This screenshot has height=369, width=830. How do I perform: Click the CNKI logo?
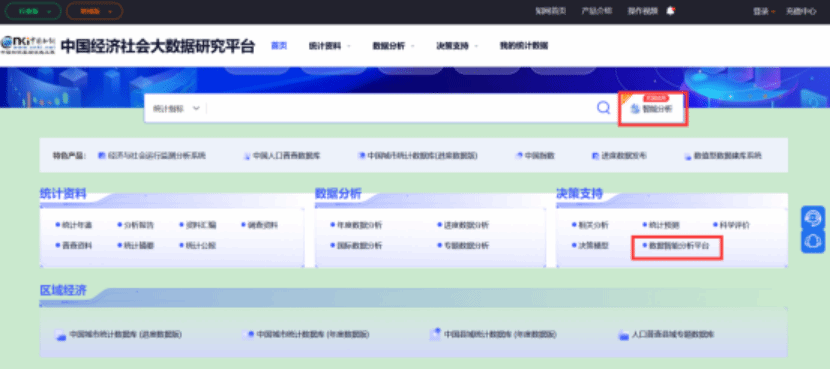coord(28,46)
